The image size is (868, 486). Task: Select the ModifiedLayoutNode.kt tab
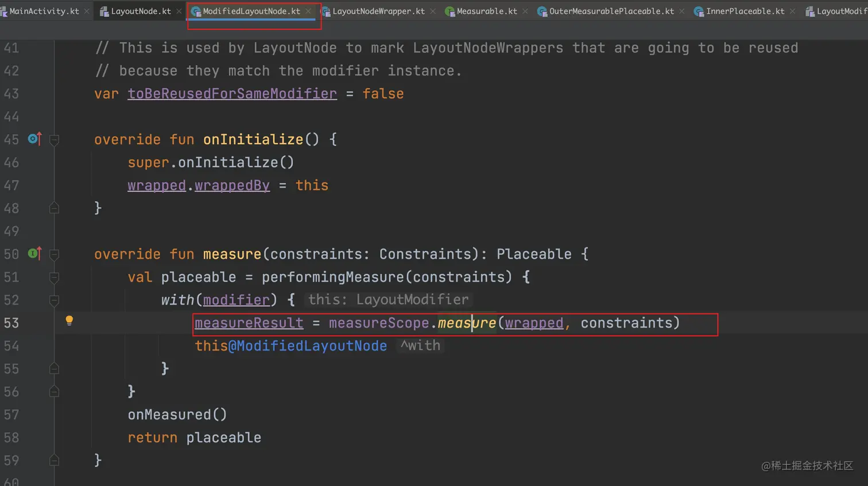tap(251, 11)
